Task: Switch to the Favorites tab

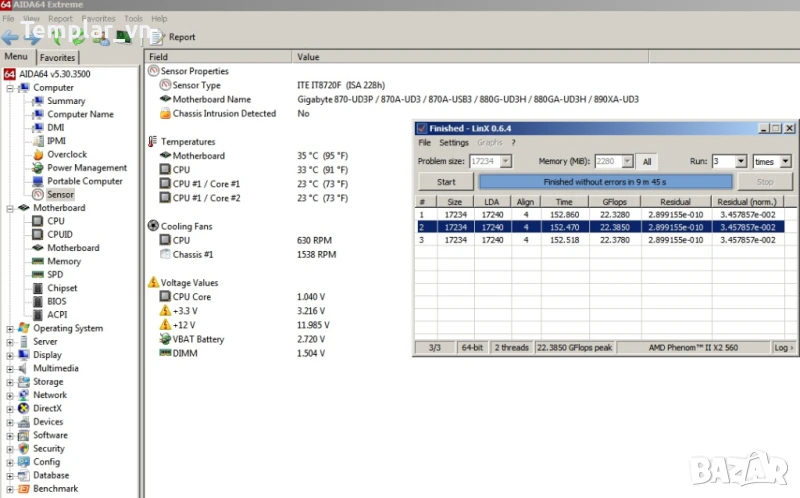Action: (58, 58)
